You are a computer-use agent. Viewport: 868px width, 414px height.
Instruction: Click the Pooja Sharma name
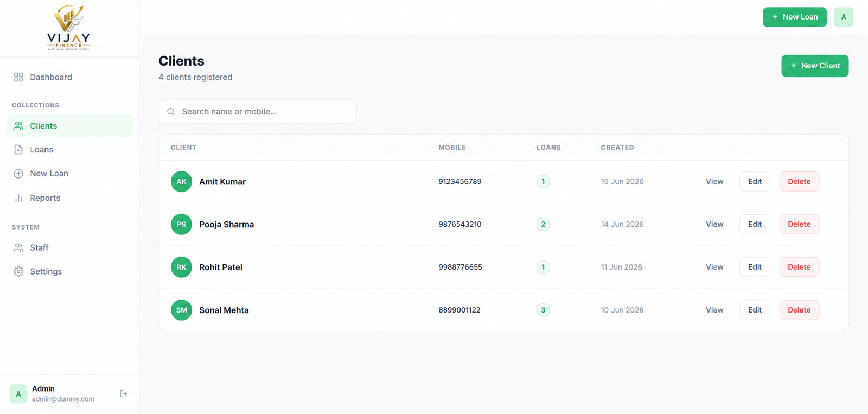coord(226,225)
